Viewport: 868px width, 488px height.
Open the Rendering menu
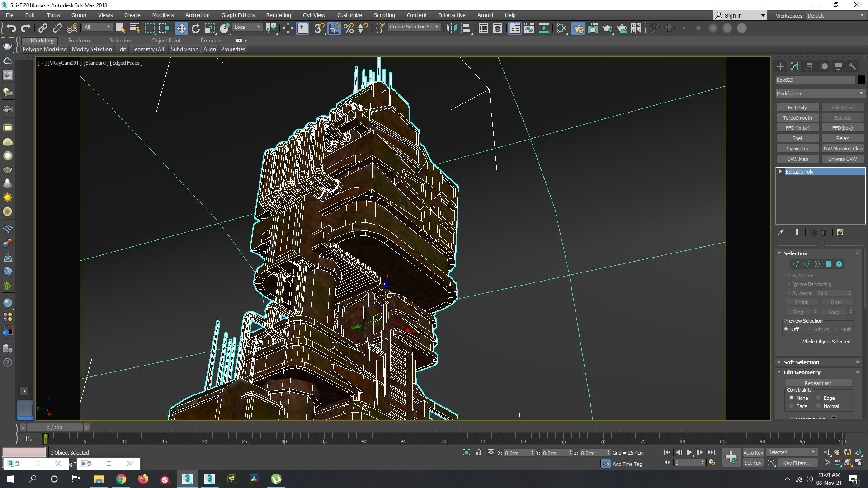tap(278, 15)
